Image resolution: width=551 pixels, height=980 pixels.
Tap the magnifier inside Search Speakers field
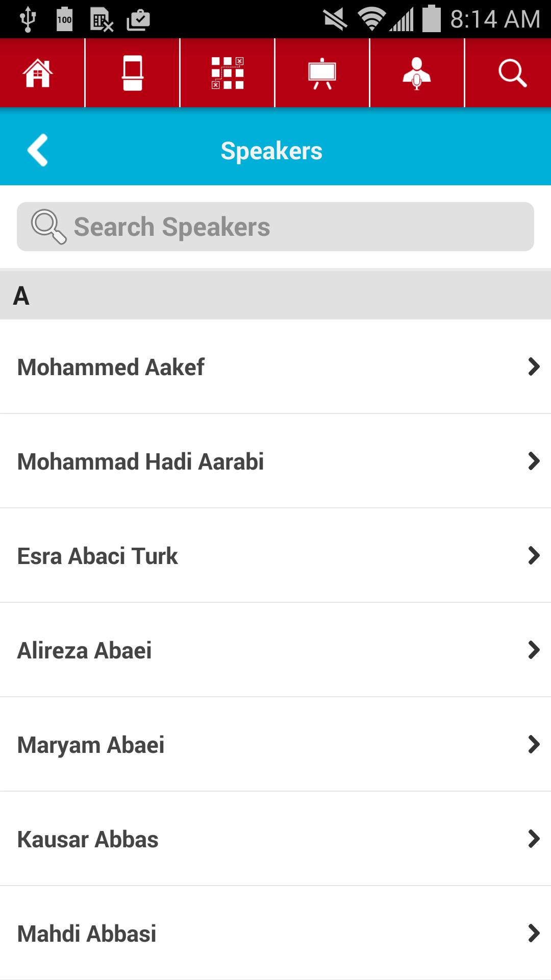(x=48, y=227)
